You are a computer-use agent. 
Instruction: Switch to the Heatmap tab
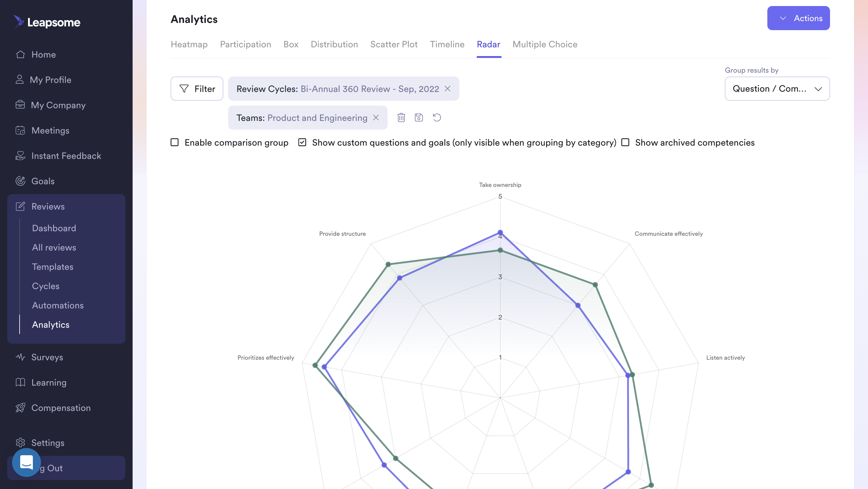[x=189, y=44]
